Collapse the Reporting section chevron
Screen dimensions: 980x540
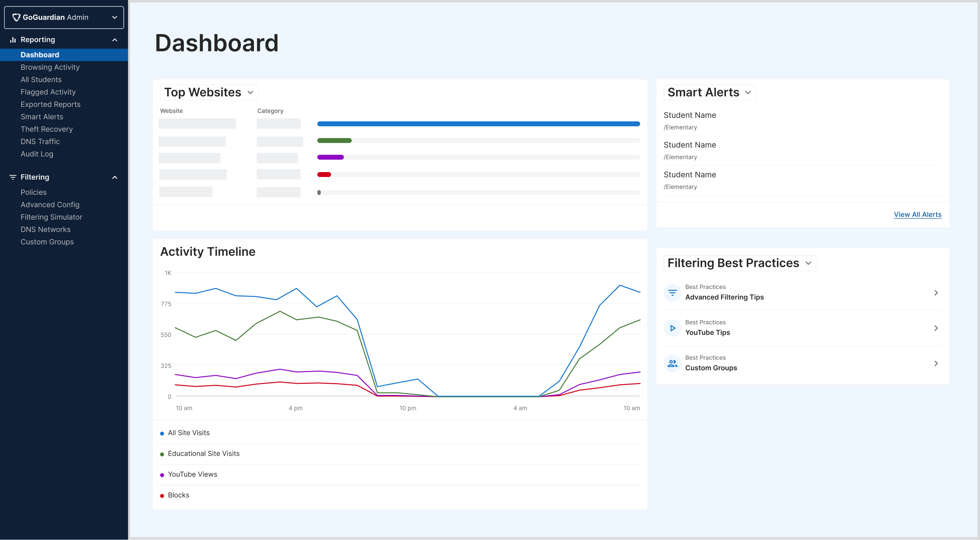[x=114, y=40]
